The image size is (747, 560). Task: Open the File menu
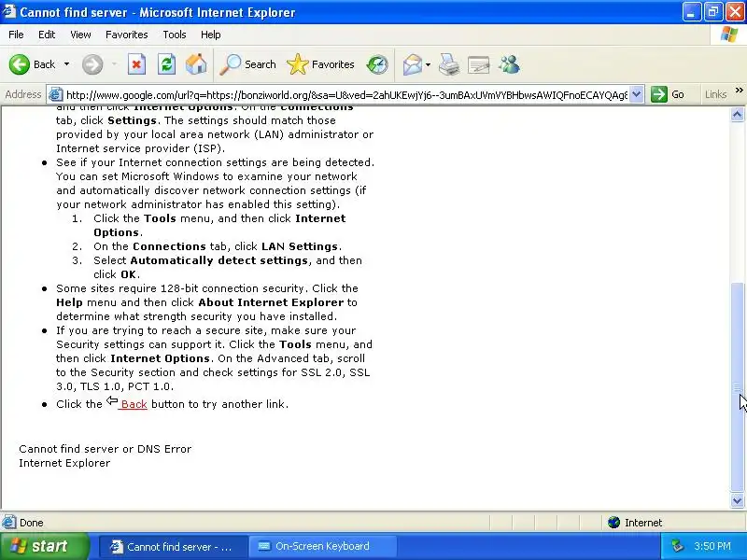click(16, 35)
